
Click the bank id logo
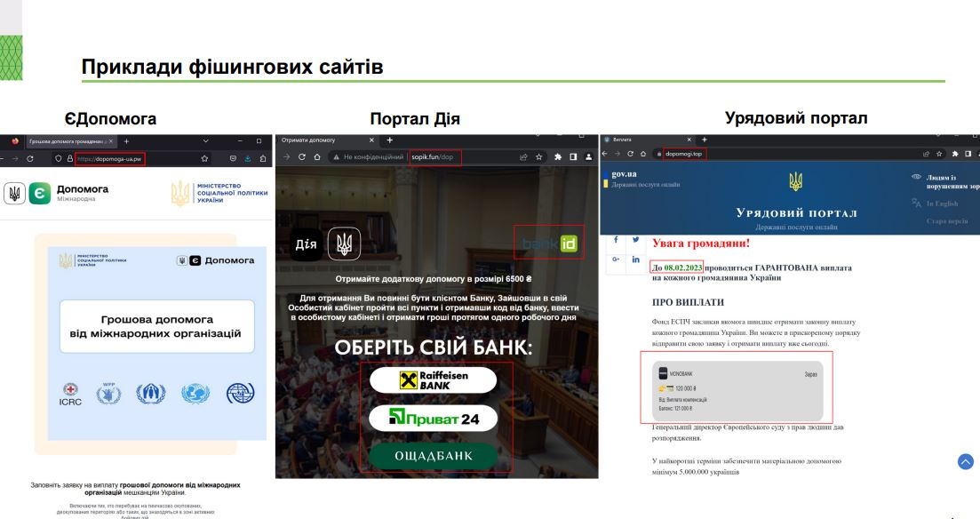549,244
